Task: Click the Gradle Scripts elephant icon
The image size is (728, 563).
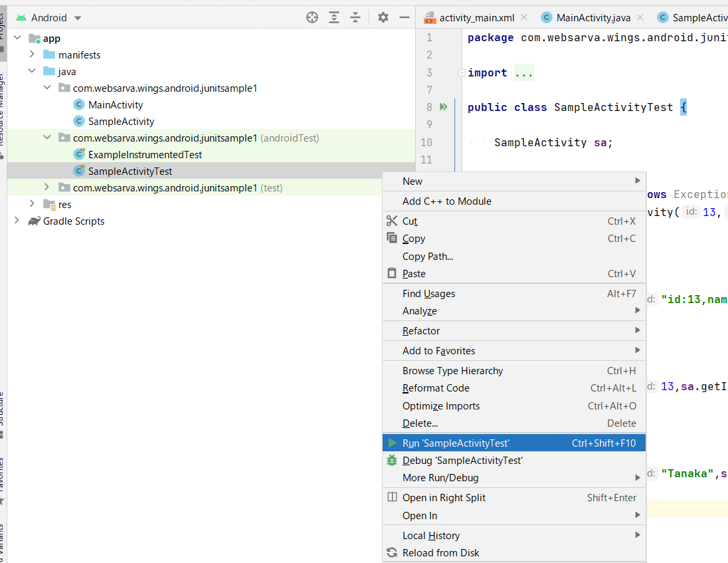Action: tap(33, 221)
